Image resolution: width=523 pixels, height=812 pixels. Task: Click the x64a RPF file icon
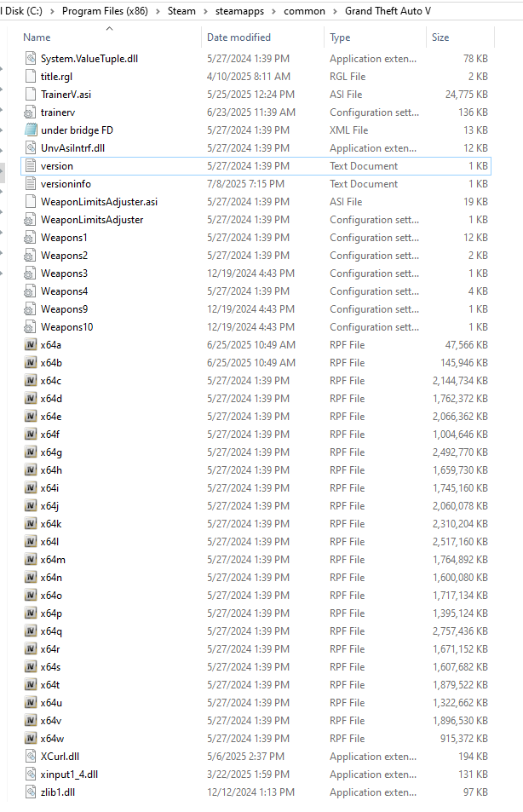31,345
